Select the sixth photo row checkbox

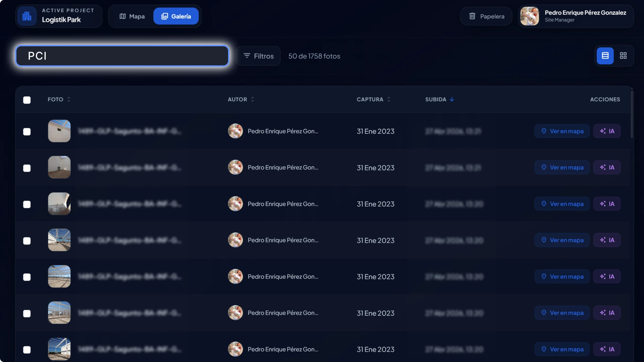point(27,313)
